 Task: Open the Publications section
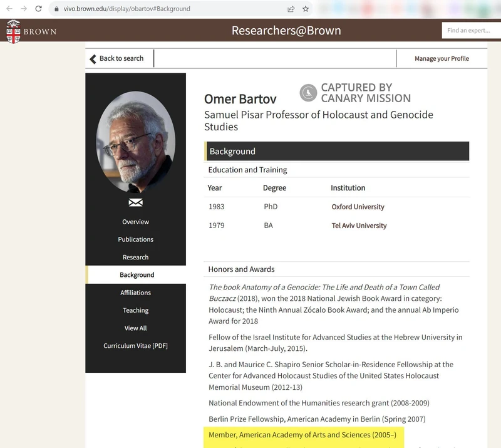click(x=135, y=239)
